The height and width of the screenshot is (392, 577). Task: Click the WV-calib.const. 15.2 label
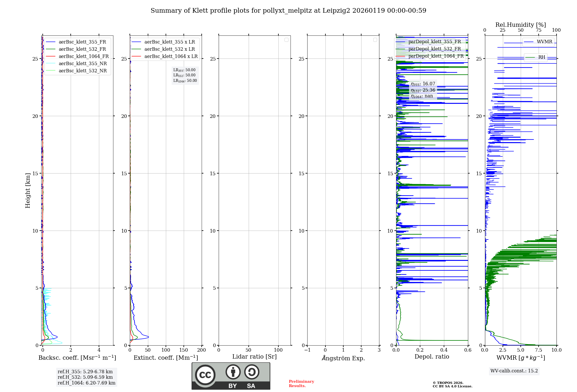[x=514, y=371]
